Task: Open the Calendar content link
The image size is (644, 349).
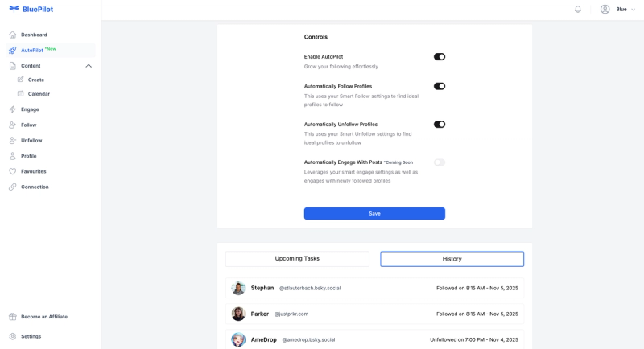Action: click(39, 94)
